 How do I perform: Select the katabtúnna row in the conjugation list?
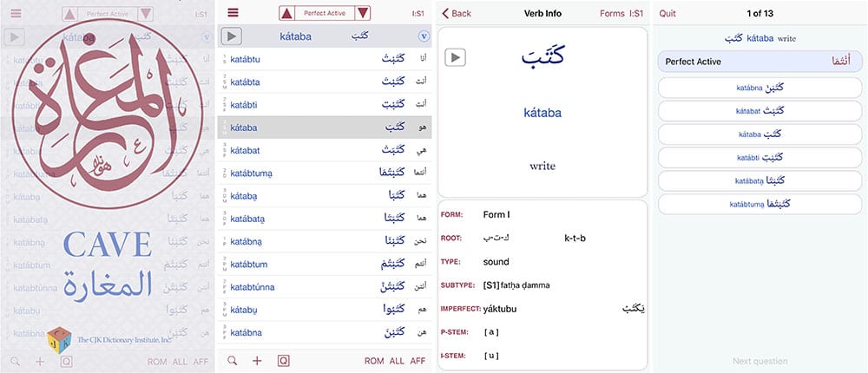point(325,287)
